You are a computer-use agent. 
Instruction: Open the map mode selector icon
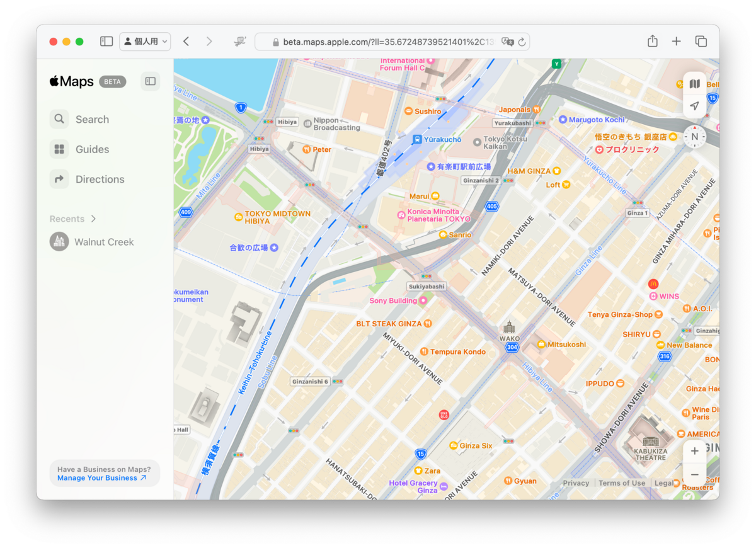[694, 84]
